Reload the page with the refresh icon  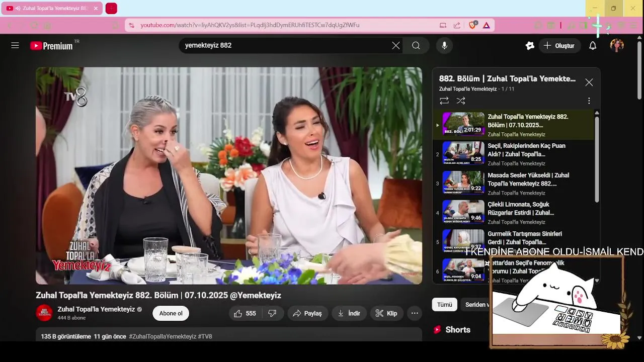pyautogui.click(x=34, y=25)
